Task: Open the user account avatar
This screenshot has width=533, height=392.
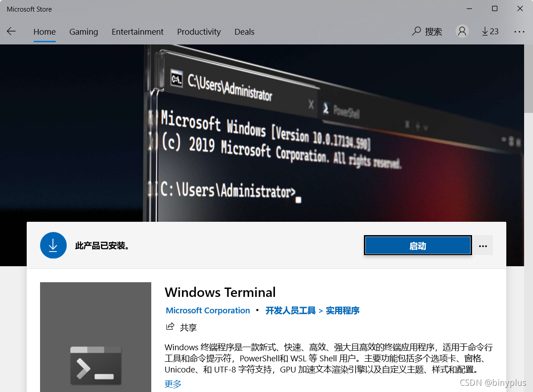Action: click(x=462, y=31)
